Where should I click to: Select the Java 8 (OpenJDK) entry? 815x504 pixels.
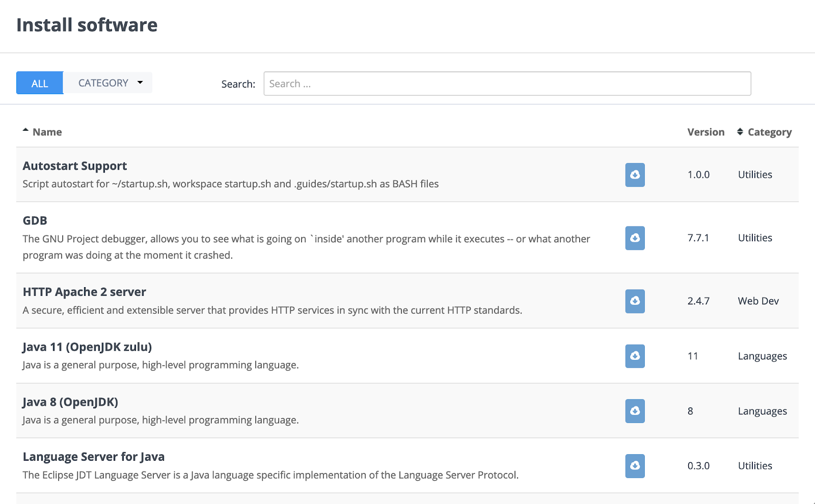(x=70, y=402)
